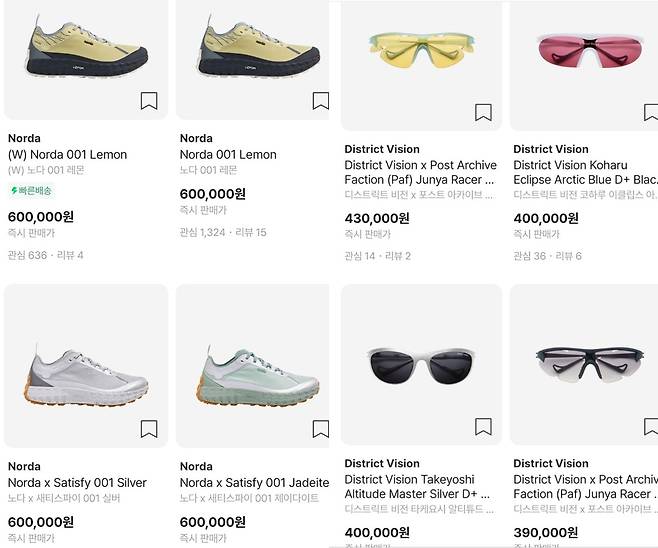
Task: Bookmark the black Junya Racer sunglasses
Action: point(651,427)
